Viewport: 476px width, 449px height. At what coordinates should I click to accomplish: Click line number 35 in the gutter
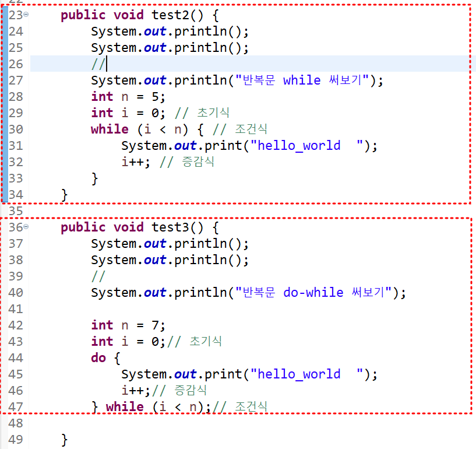(x=16, y=211)
